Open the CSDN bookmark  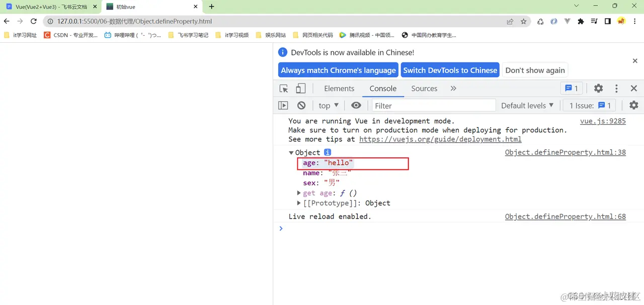[x=70, y=35]
